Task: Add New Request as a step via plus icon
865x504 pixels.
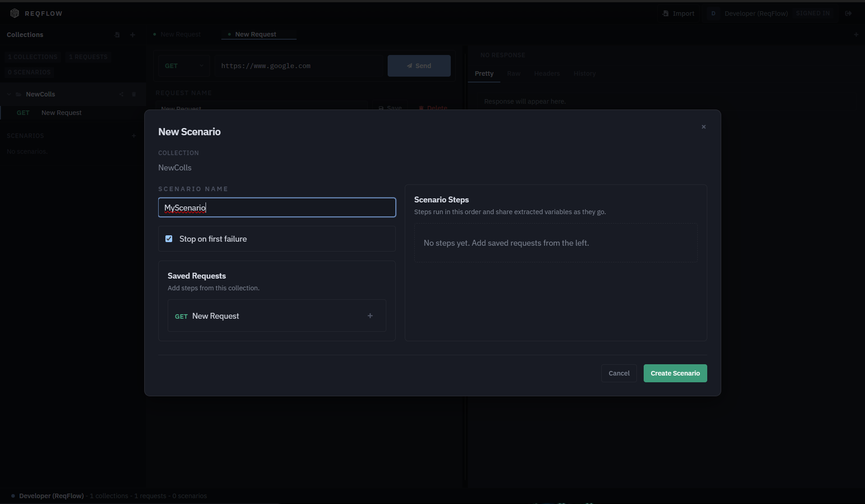Action: tap(370, 316)
